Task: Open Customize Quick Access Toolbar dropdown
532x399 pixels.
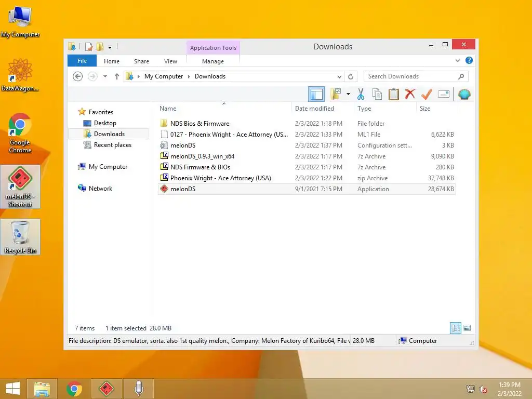Action: coord(110,47)
